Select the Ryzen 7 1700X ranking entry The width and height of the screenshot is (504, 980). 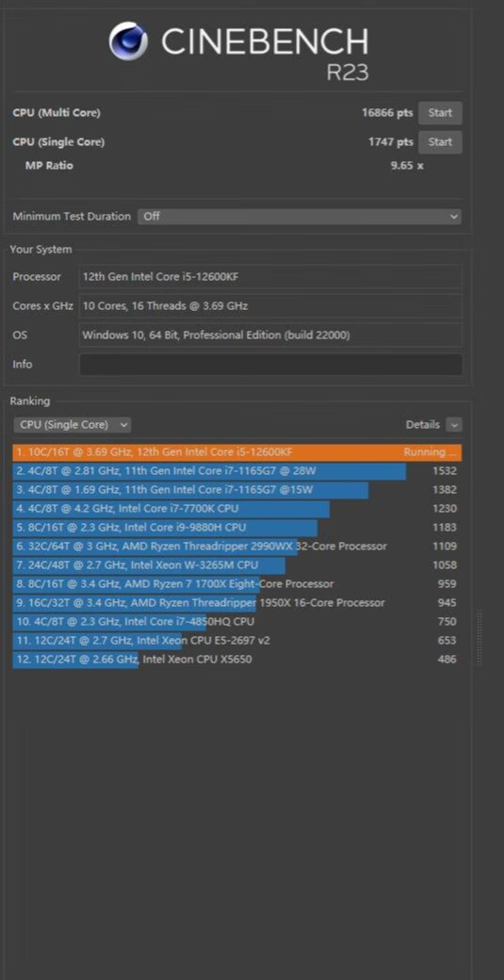(237, 583)
